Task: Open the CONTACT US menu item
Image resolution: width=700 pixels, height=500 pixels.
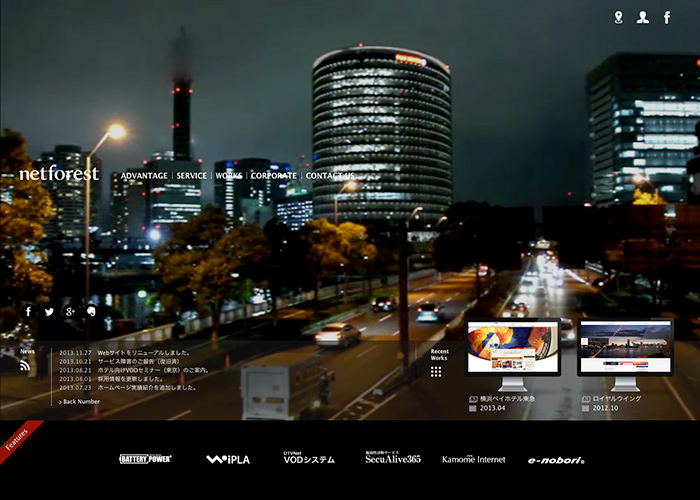Action: point(330,176)
